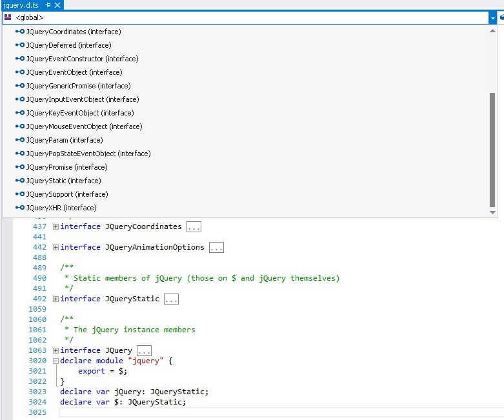
Task: Click ellipsis box after JQueryCoordinates
Action: pos(194,227)
